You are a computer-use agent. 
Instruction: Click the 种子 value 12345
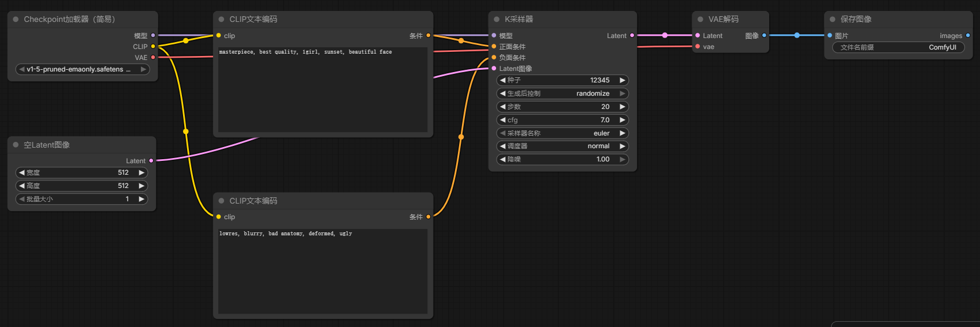pyautogui.click(x=600, y=80)
